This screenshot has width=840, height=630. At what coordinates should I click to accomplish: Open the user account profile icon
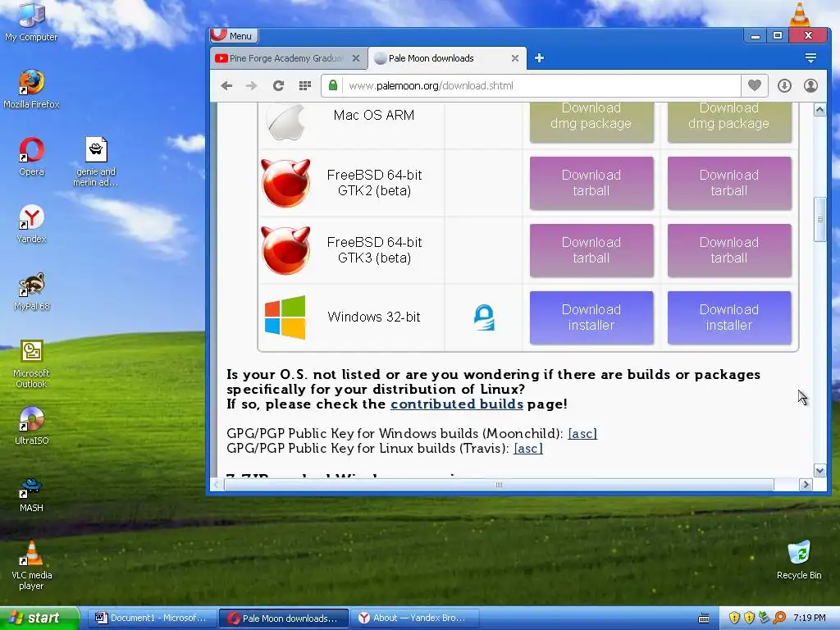[x=810, y=85]
